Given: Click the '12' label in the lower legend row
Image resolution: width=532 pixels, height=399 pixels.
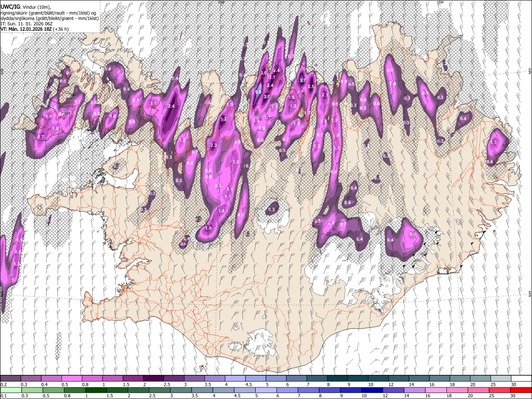Looking at the screenshot, I should coord(385,396).
